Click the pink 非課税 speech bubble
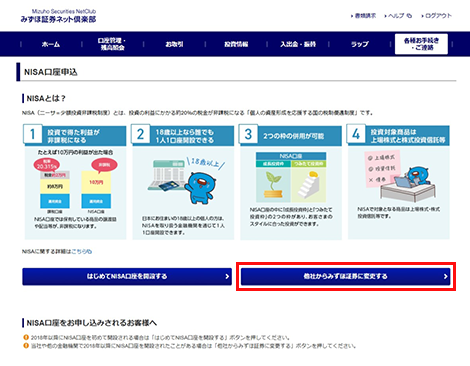 (x=104, y=165)
